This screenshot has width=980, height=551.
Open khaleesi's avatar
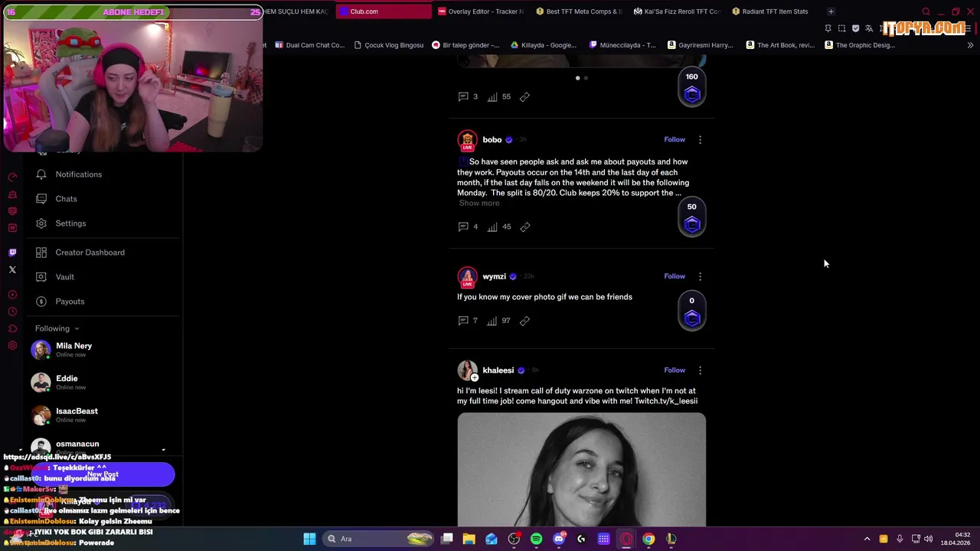point(467,370)
